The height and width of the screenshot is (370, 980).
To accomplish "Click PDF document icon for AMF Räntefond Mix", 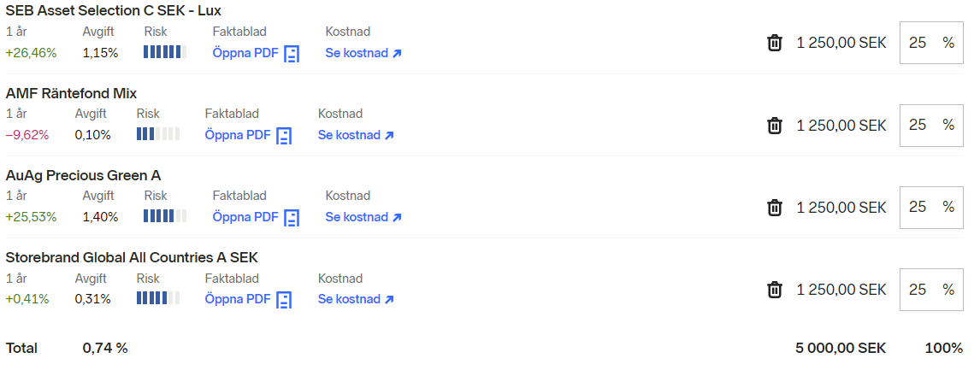I will tap(284, 135).
